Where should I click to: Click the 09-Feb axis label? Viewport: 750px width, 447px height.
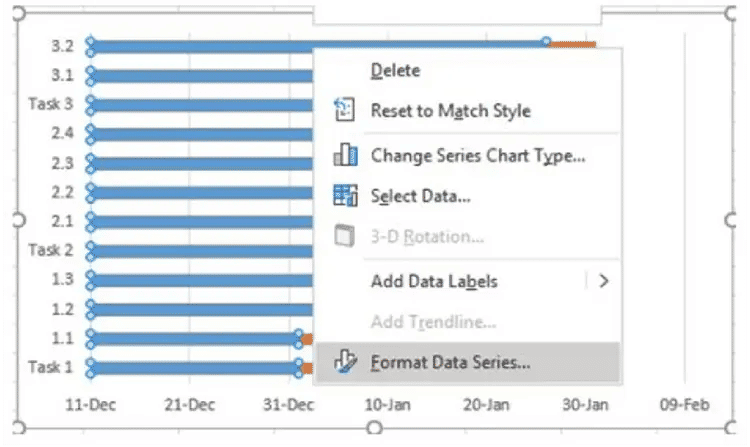(684, 405)
